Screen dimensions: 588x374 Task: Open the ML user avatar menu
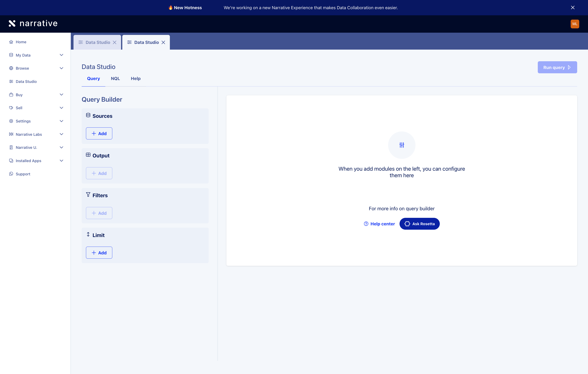click(575, 24)
